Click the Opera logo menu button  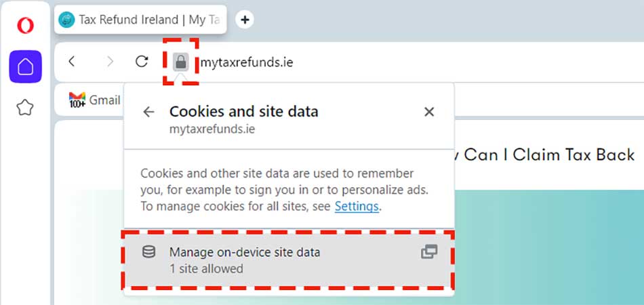(25, 26)
